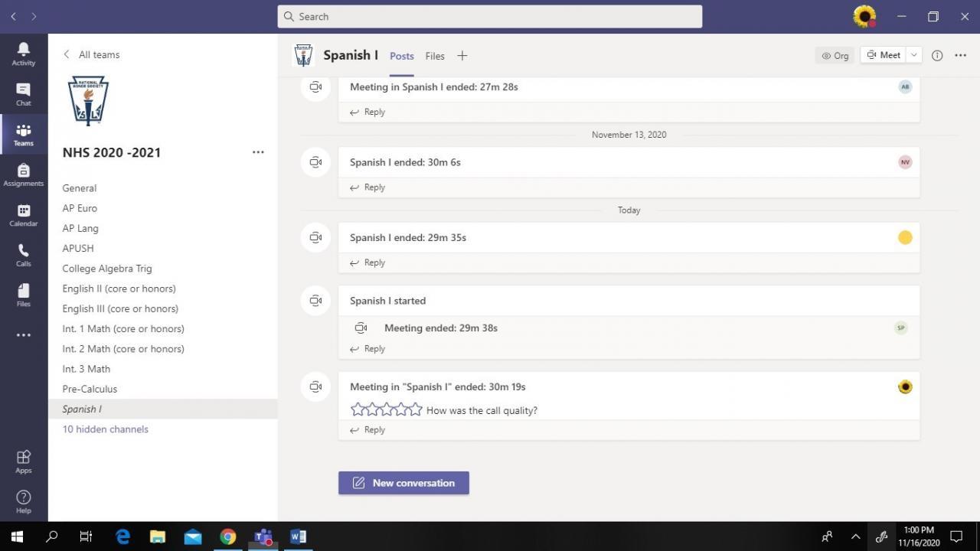Reply to 'Spanish I ended: 30m 6s' post

pyautogui.click(x=367, y=187)
